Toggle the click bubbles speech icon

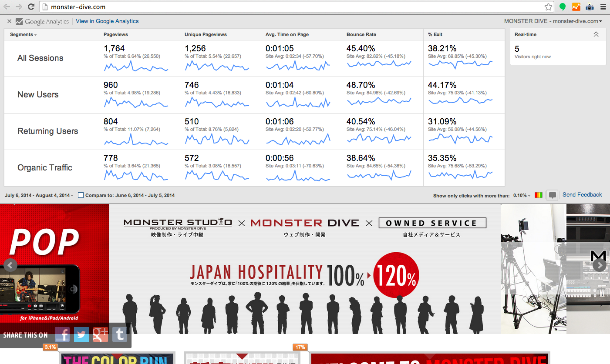tap(552, 195)
